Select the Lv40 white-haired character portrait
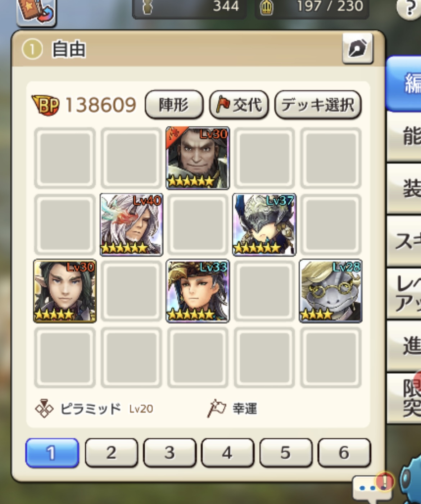Screen dimensions: 421x504 (131, 224)
